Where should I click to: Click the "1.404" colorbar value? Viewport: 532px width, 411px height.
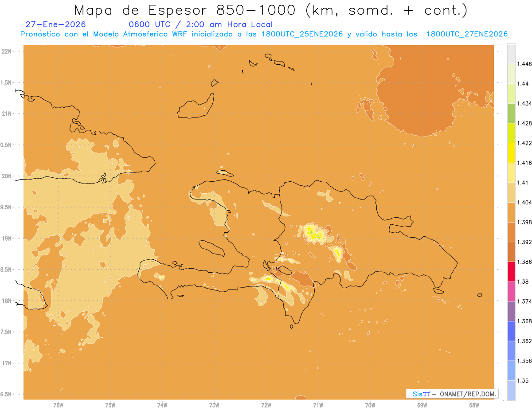524,203
